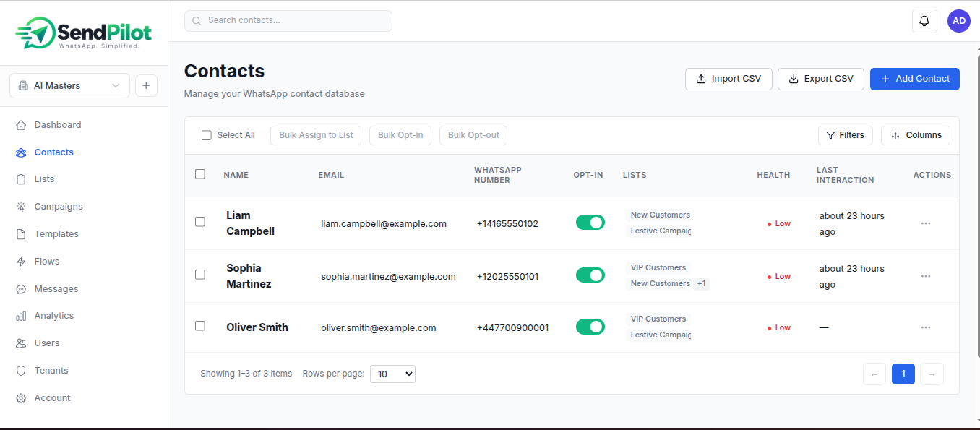Click Oliver Smith's VIP Customers tag
The width and height of the screenshot is (980, 430).
point(658,319)
